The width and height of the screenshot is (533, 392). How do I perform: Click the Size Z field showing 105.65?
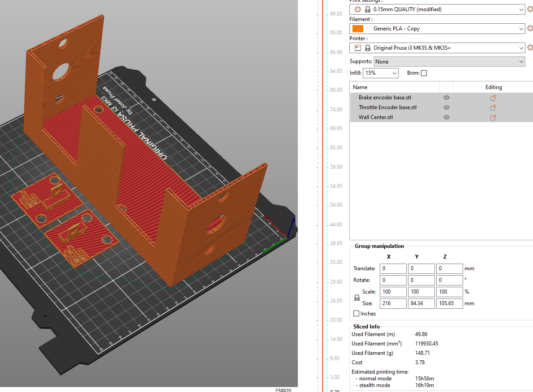449,303
